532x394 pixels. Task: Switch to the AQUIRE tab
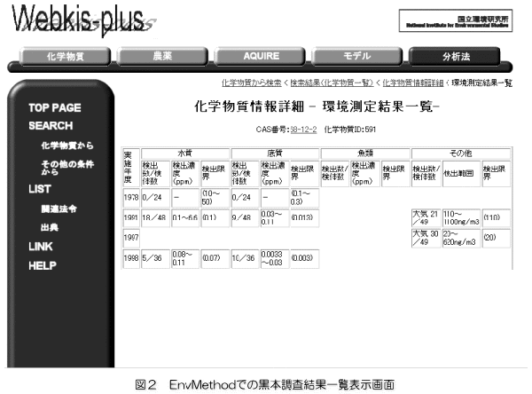260,57
